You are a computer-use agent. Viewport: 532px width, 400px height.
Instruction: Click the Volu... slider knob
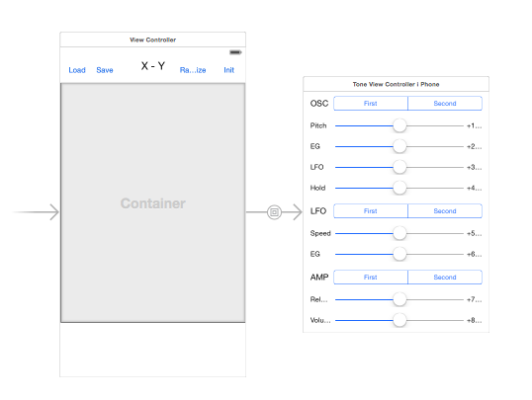399,320
